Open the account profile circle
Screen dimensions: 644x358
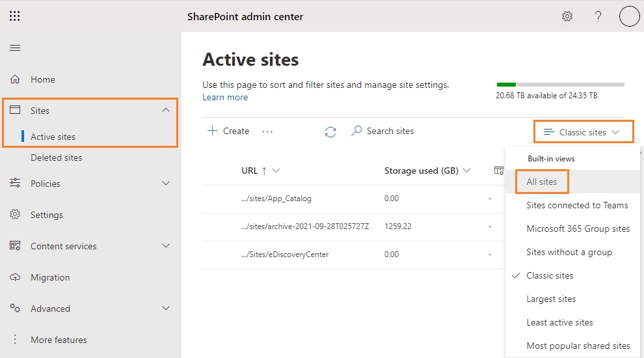[x=629, y=16]
